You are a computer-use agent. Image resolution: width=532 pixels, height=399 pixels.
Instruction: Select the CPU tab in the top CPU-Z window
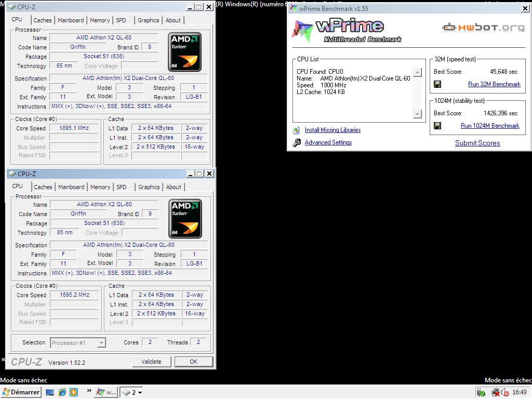[17, 19]
